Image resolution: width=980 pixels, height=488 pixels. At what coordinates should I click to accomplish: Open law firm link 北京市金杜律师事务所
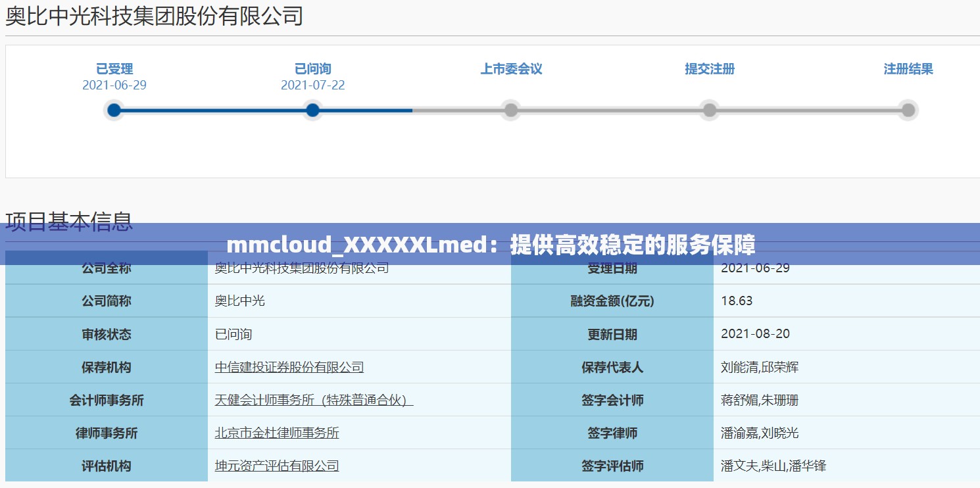(276, 433)
